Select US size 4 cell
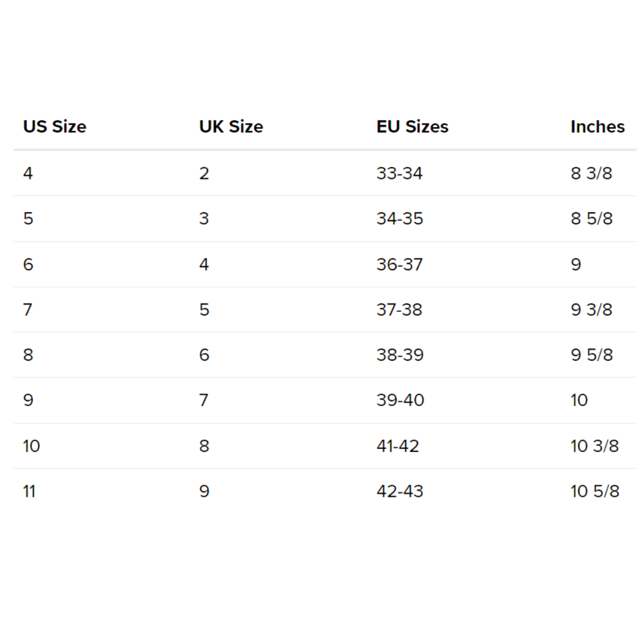The height and width of the screenshot is (644, 644). [x=28, y=174]
